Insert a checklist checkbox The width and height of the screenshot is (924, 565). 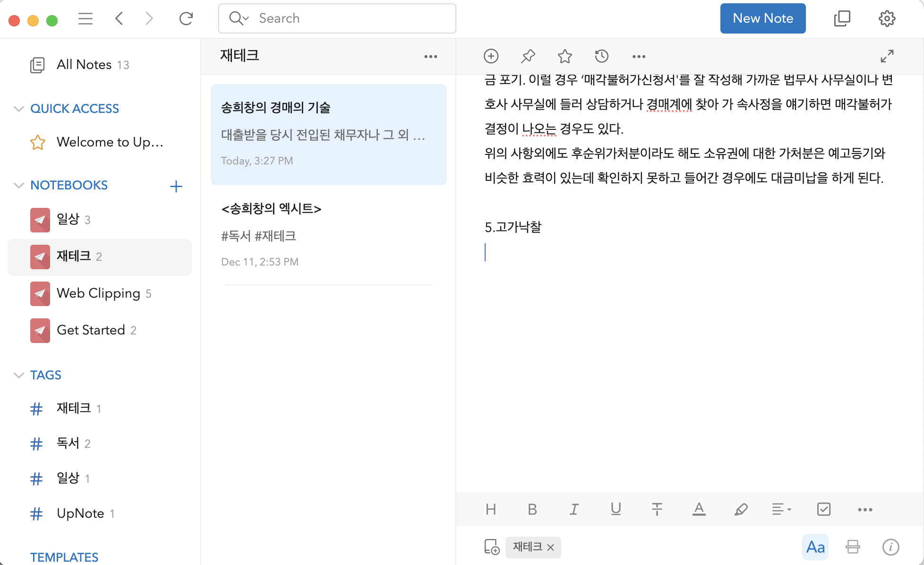pyautogui.click(x=823, y=509)
